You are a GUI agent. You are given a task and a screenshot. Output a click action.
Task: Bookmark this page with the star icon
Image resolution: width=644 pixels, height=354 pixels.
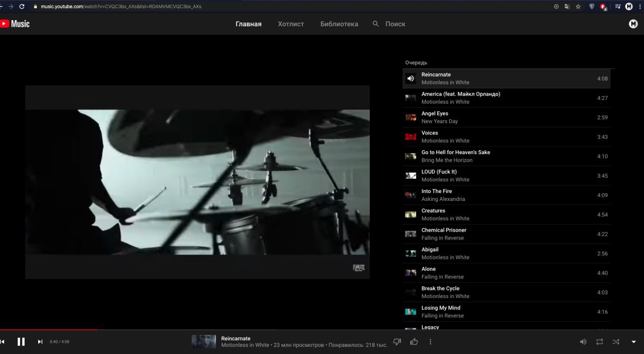point(578,7)
